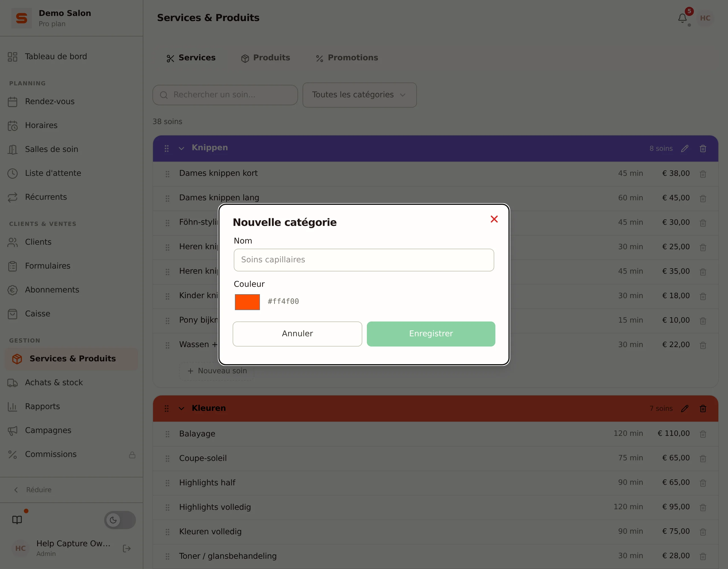The image size is (728, 569).
Task: Click the Enregistrer button
Action: 431,334
